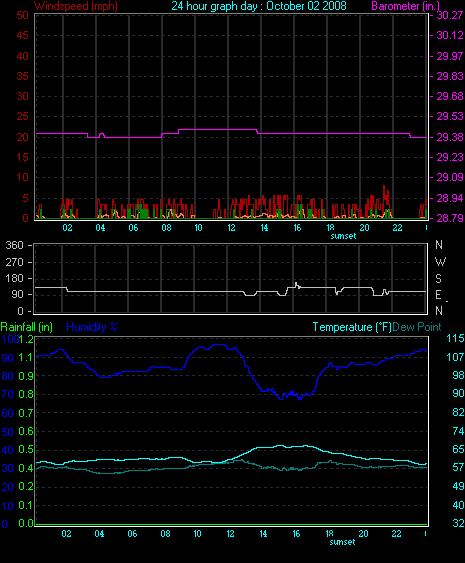Click the 12 hour tick on wind graph
The height and width of the screenshot is (563, 465).
(231, 228)
